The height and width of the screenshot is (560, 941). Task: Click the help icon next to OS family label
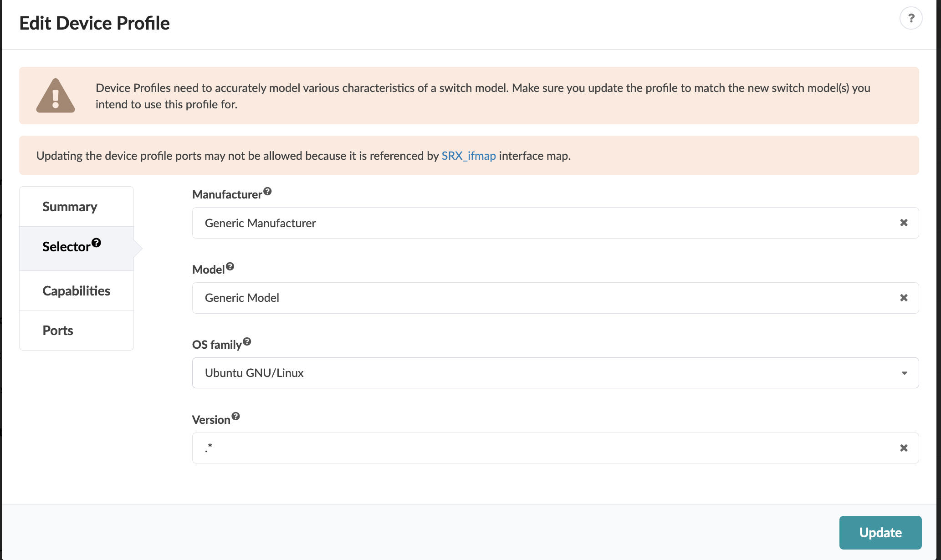point(247,341)
